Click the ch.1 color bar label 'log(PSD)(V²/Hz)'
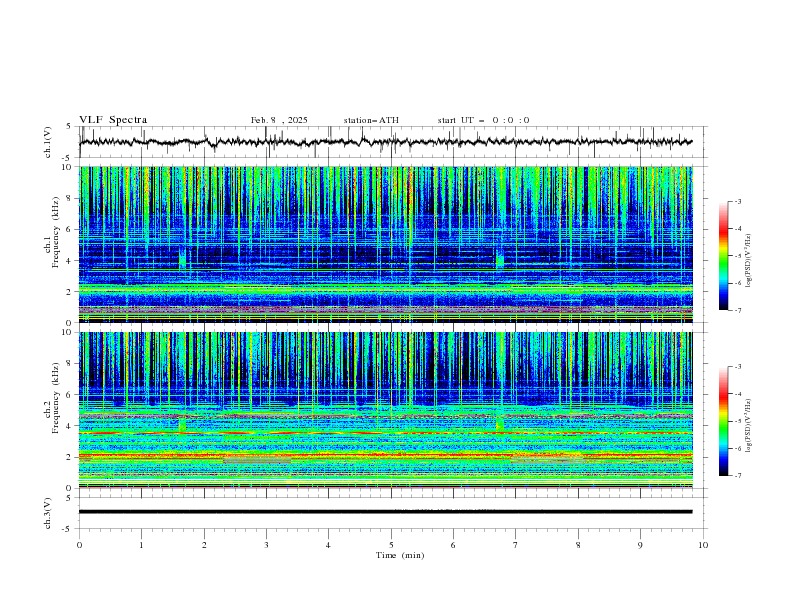The height and width of the screenshot is (612, 792). 749,261
